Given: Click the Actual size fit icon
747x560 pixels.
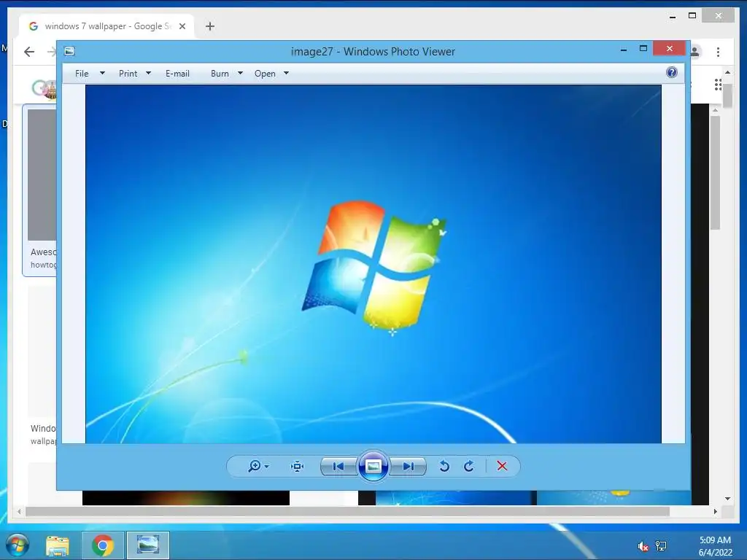Looking at the screenshot, I should pos(298,466).
